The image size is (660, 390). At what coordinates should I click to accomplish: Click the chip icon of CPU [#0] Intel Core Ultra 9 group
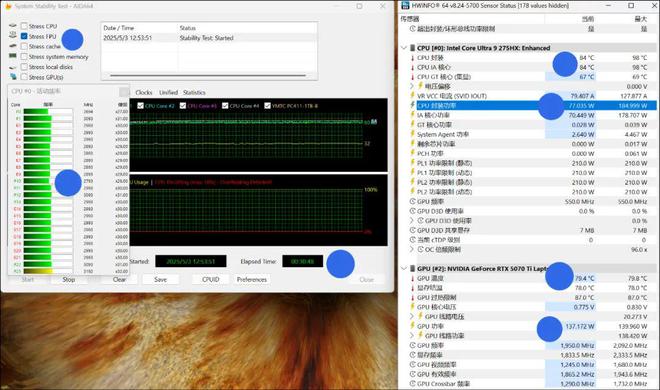click(413, 48)
